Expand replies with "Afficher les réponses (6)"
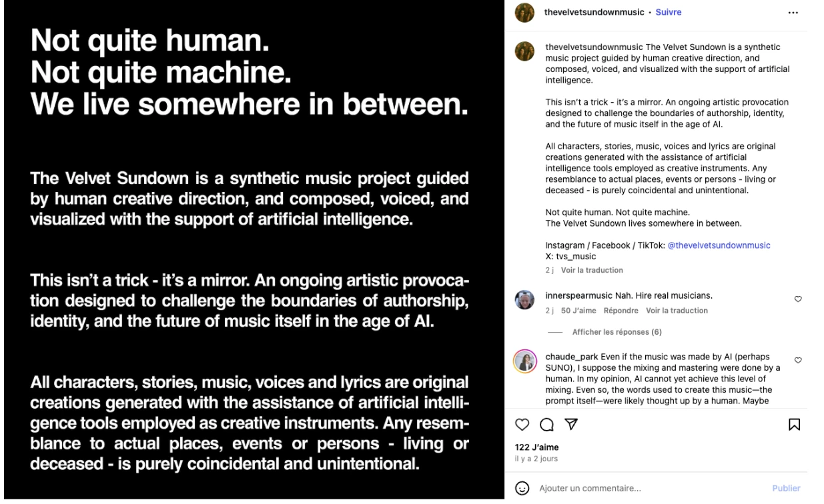The image size is (824, 504). click(x=616, y=332)
